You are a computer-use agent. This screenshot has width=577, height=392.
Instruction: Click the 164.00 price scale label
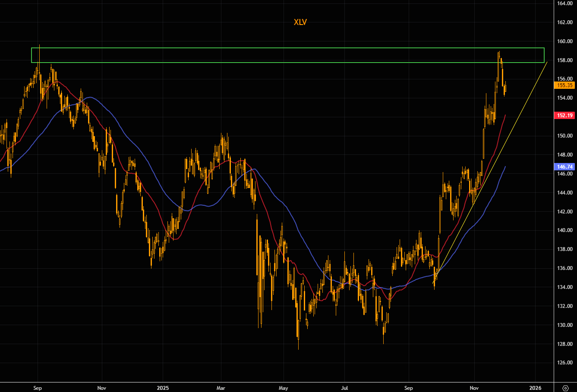pos(565,3)
